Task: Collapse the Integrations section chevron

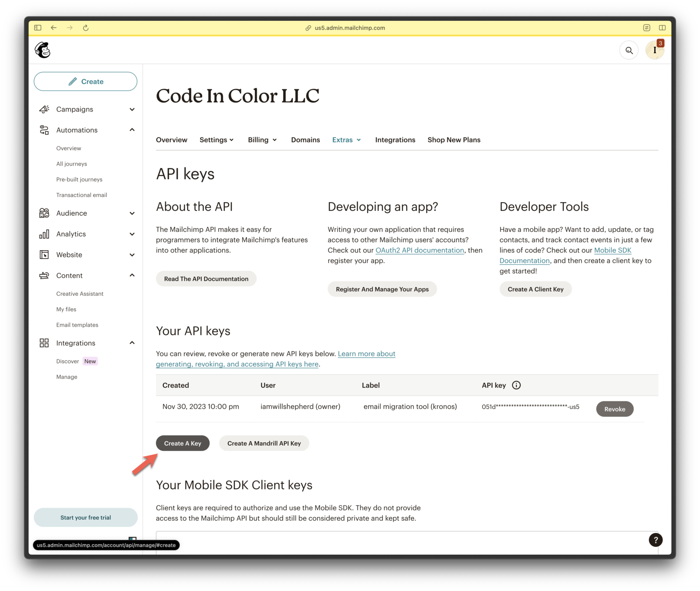Action: 132,343
